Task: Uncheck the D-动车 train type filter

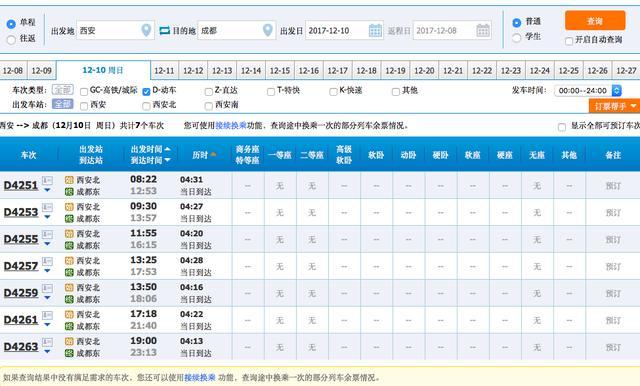Action: click(146, 91)
